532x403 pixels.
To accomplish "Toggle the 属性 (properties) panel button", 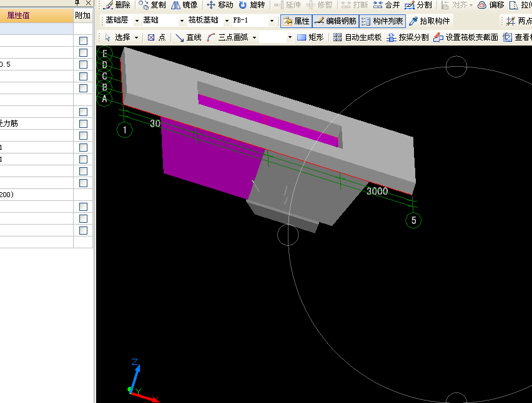I will click(296, 21).
